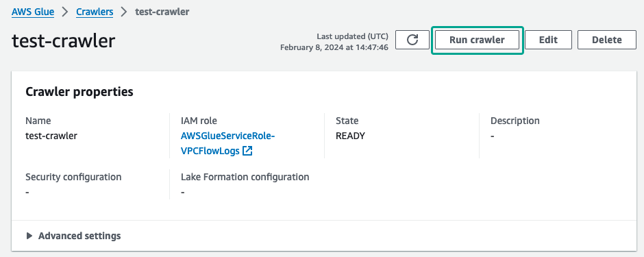The image size is (644, 257).
Task: Click the Run crawler button
Action: 477,40
